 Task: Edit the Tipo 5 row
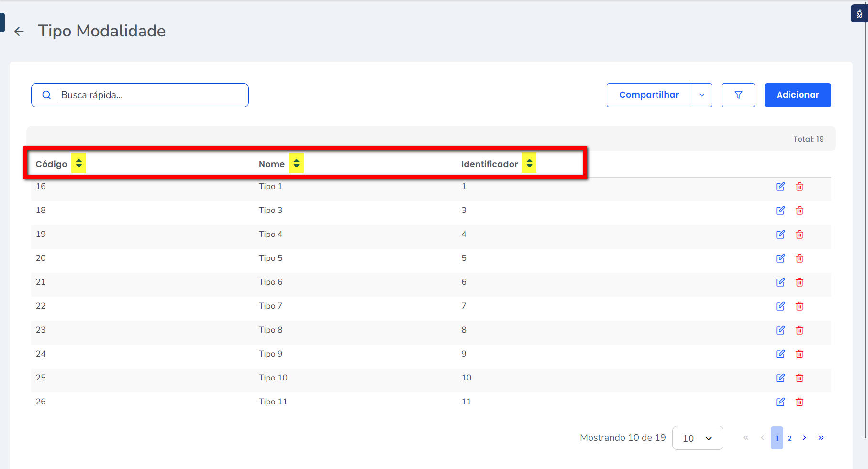point(780,258)
